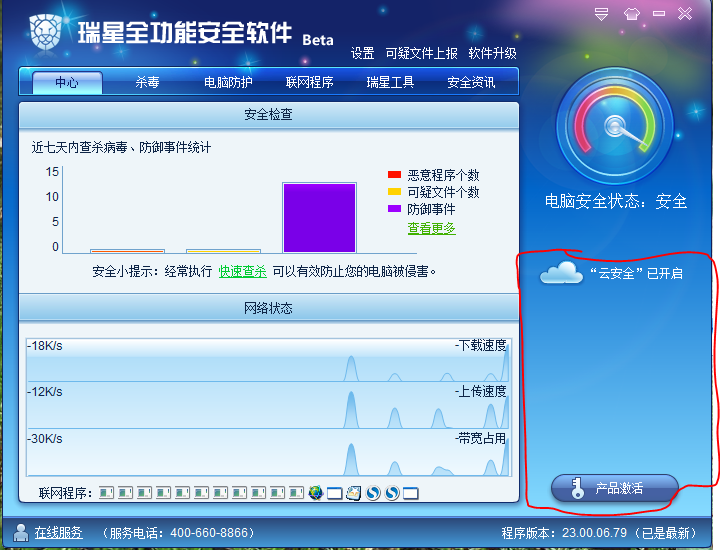Click the security status gauge dial
The height and width of the screenshot is (550, 720).
(x=615, y=126)
